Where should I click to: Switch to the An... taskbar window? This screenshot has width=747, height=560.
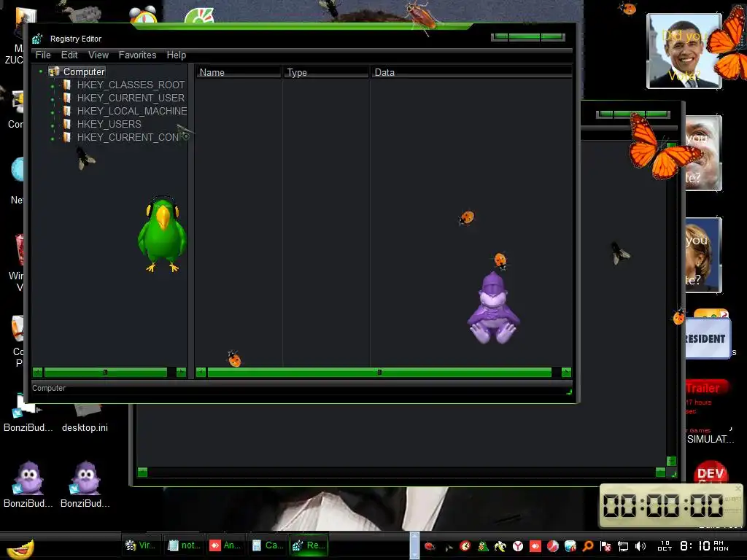click(226, 545)
